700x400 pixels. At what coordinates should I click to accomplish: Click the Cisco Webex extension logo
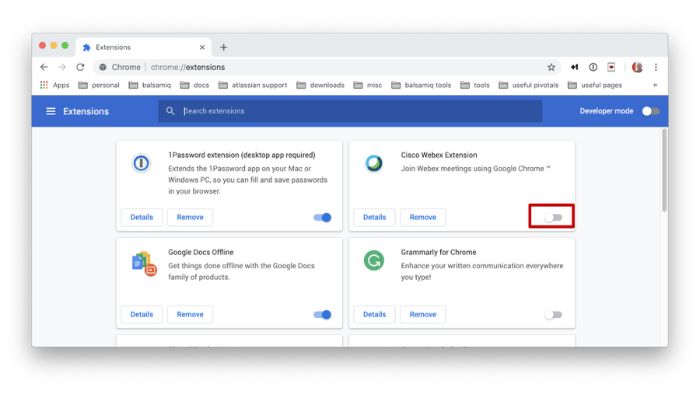(x=374, y=163)
